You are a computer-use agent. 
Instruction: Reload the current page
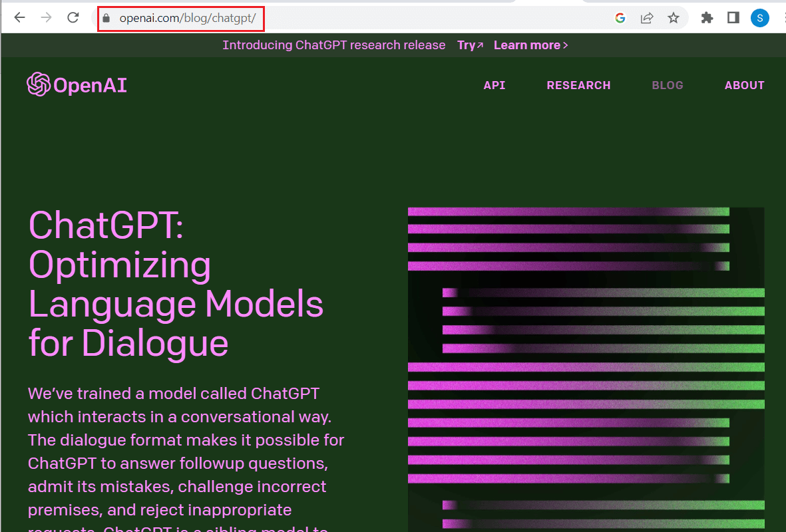pyautogui.click(x=73, y=18)
